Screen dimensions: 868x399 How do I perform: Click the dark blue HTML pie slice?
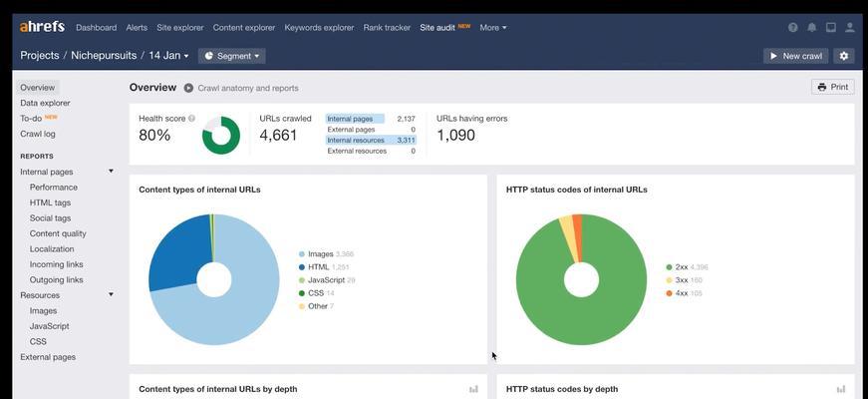pyautogui.click(x=178, y=253)
